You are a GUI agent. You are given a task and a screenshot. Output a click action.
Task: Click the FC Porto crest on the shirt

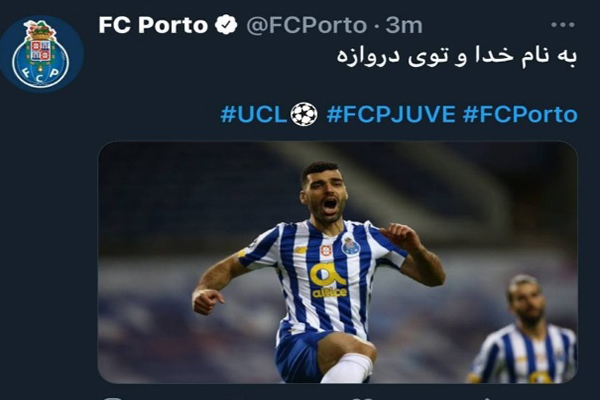pos(351,246)
